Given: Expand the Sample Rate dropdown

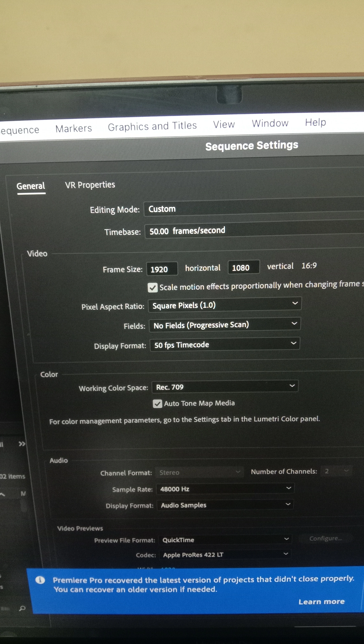Looking at the screenshot, I should click(225, 489).
